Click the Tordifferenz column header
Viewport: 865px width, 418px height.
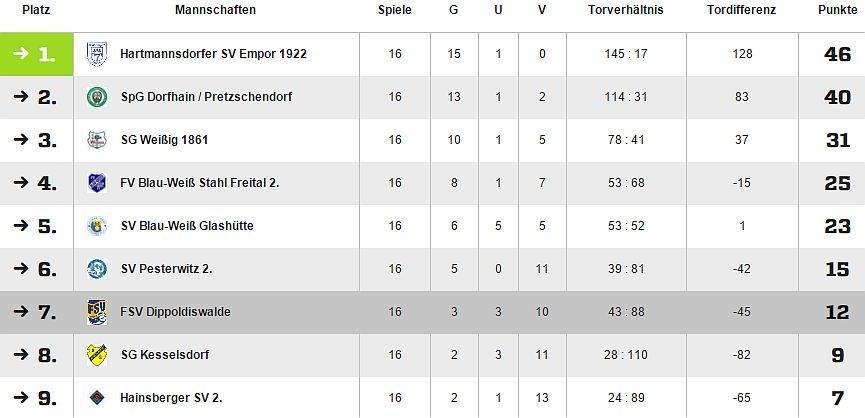coord(742,10)
